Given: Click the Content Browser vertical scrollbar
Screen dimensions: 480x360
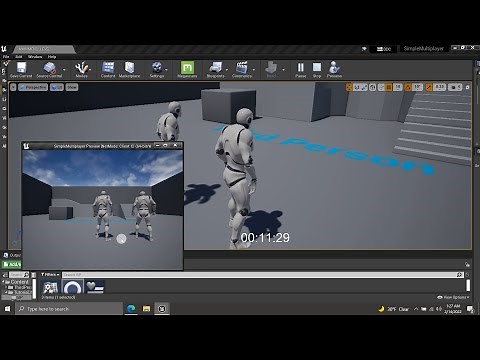Looking at the screenshot, I should (468, 285).
